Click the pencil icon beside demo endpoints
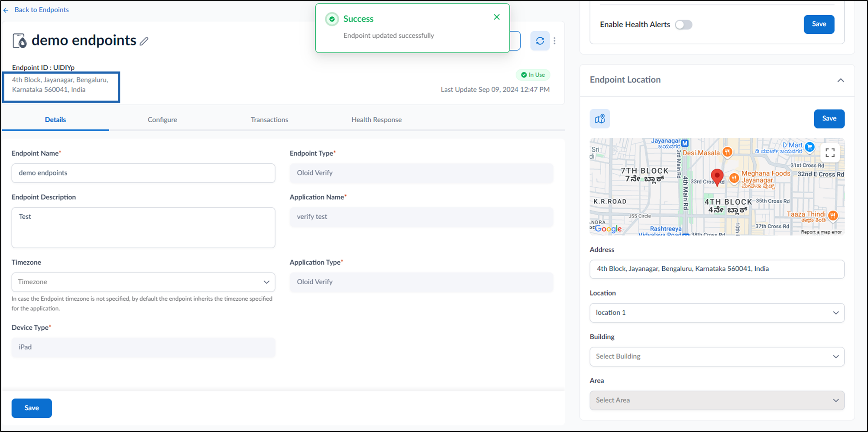The image size is (868, 432). coord(144,41)
